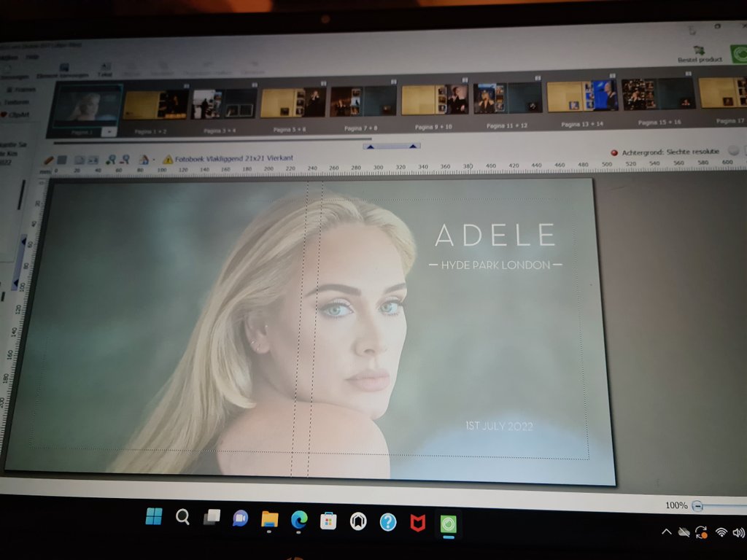Open the Help menu
The width and height of the screenshot is (747, 560).
point(32,57)
